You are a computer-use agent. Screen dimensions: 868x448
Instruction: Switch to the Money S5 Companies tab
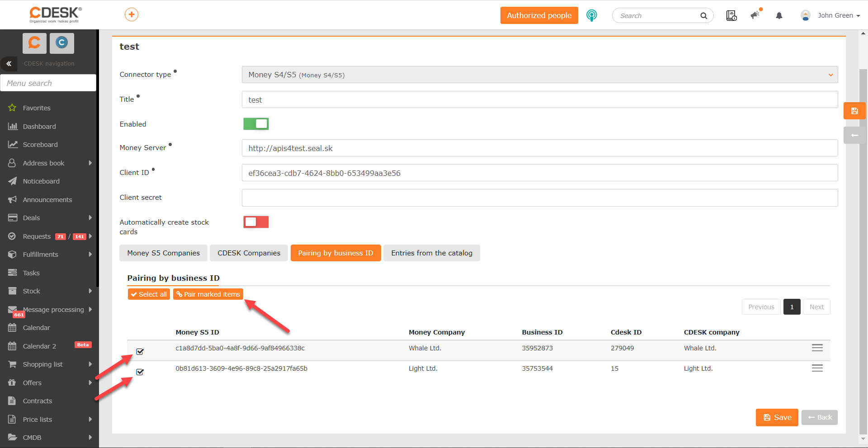point(163,253)
